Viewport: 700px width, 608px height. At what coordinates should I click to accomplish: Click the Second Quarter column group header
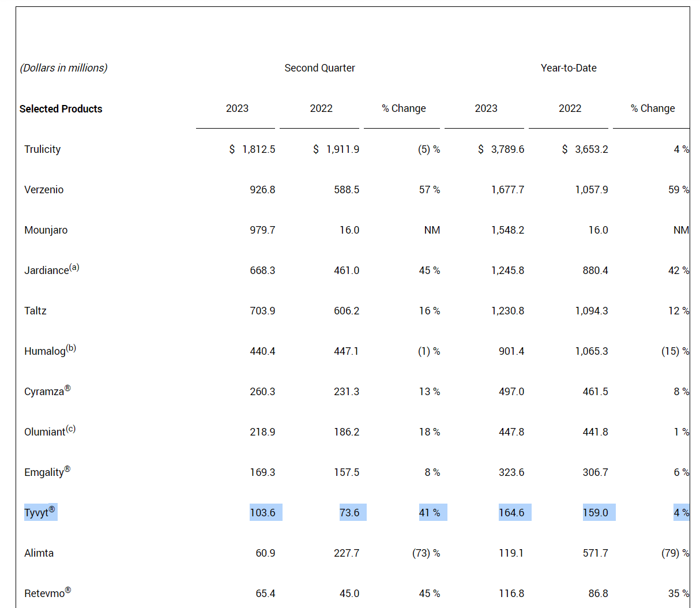(x=319, y=68)
